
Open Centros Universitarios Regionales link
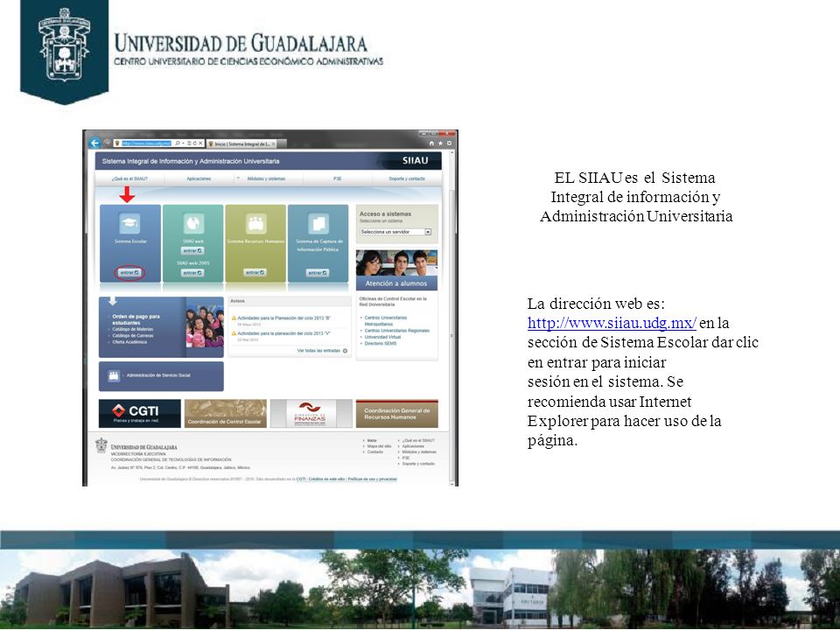[397, 331]
